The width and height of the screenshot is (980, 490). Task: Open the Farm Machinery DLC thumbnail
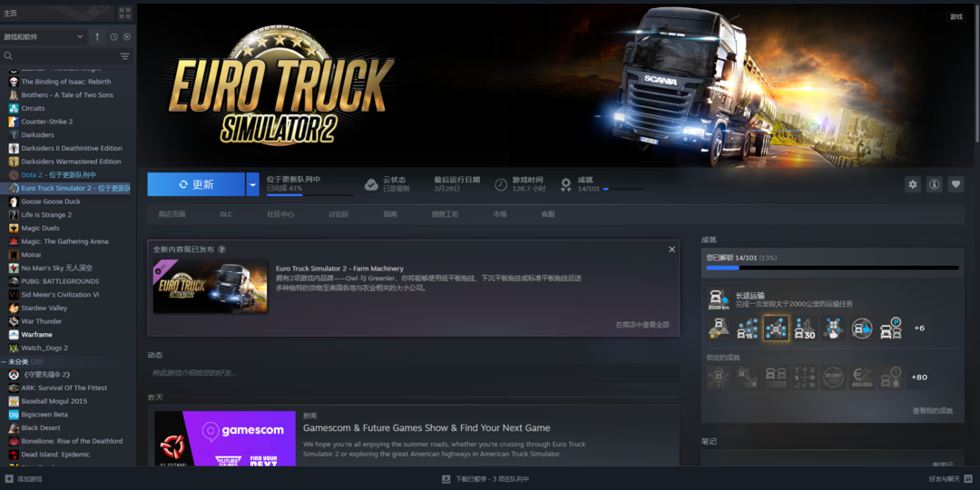click(x=210, y=286)
